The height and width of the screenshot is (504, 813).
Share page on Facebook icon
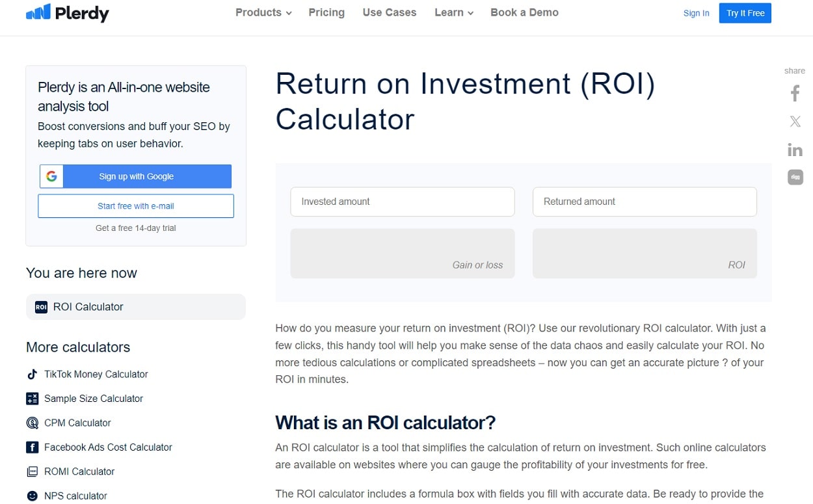pos(795,94)
